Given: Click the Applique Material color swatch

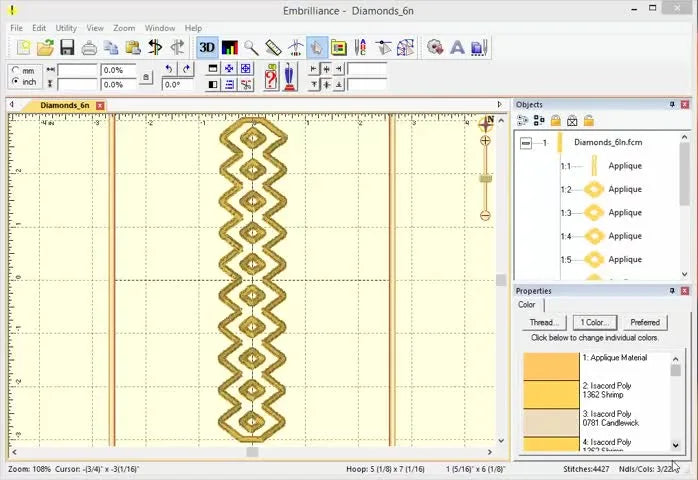Looking at the screenshot, I should (551, 366).
